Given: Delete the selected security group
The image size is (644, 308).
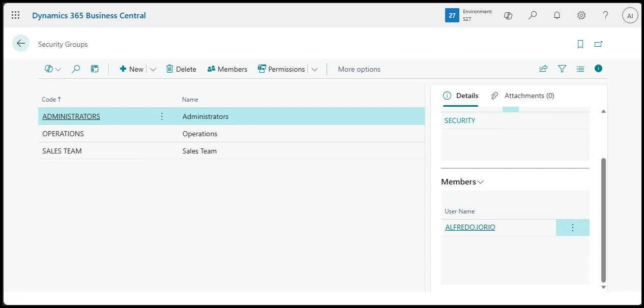Looking at the screenshot, I should click(x=181, y=69).
